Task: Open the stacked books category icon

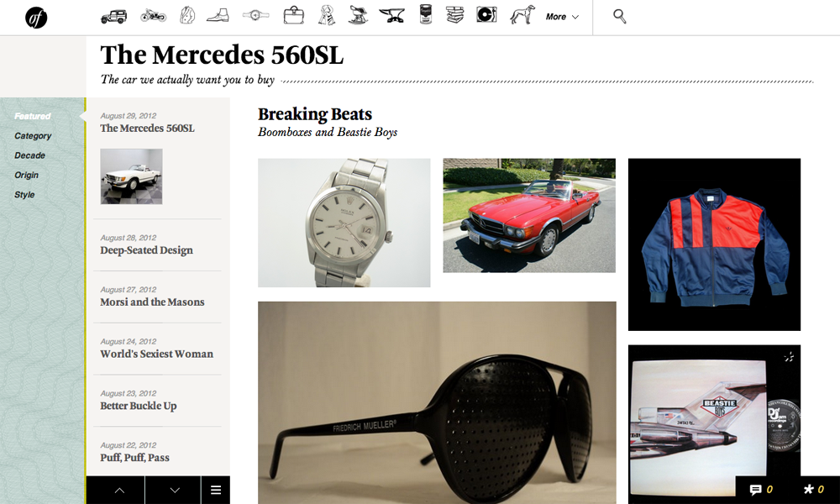Action: coord(454,14)
